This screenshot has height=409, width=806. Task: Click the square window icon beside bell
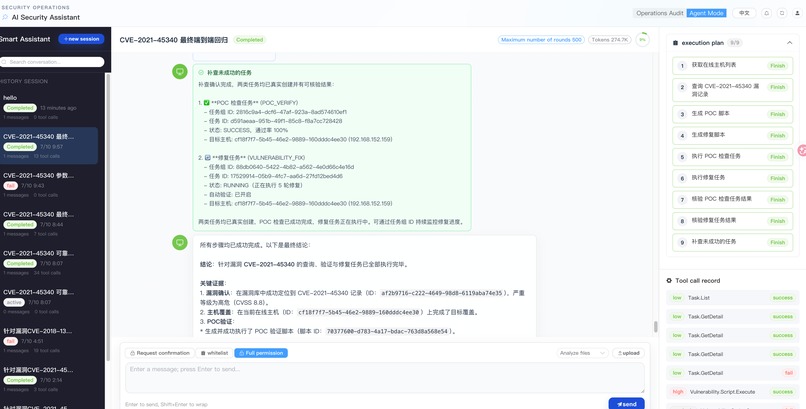tap(782, 13)
